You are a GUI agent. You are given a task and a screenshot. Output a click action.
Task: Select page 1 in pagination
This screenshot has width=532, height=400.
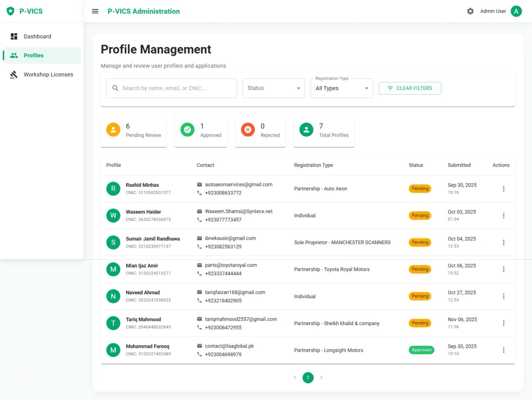click(x=308, y=378)
